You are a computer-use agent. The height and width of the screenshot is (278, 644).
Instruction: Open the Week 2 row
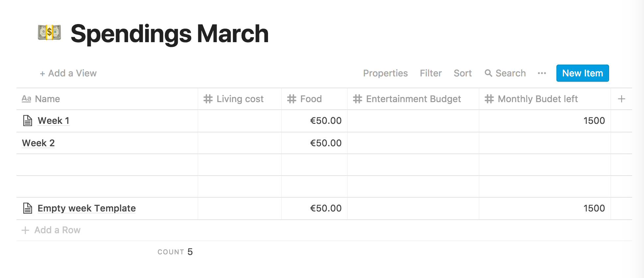(38, 143)
